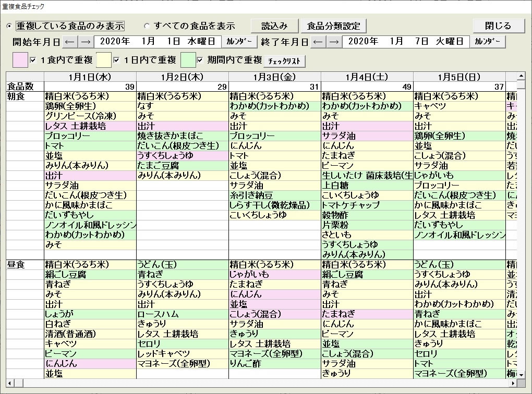Select さといも cell

367,235
